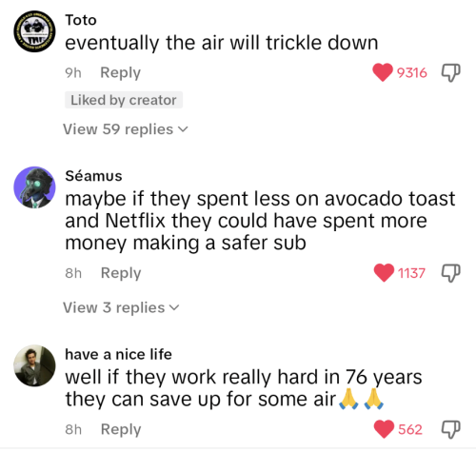Click the 'Liked by creator' badge
Screen dimensions: 476x452
pyautogui.click(x=124, y=100)
